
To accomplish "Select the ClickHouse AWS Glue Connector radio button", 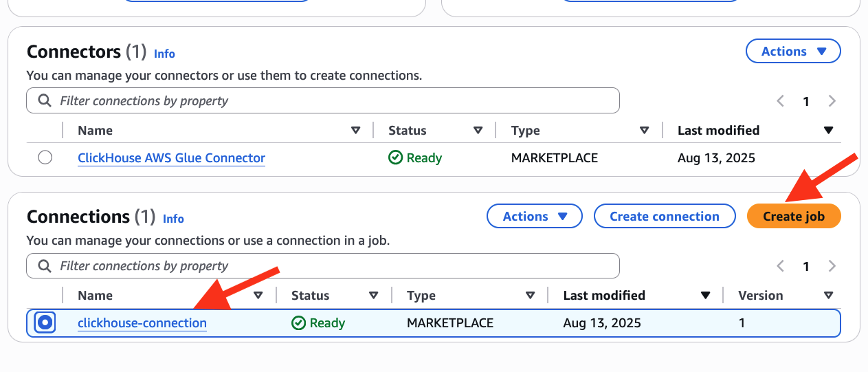I will pyautogui.click(x=45, y=158).
